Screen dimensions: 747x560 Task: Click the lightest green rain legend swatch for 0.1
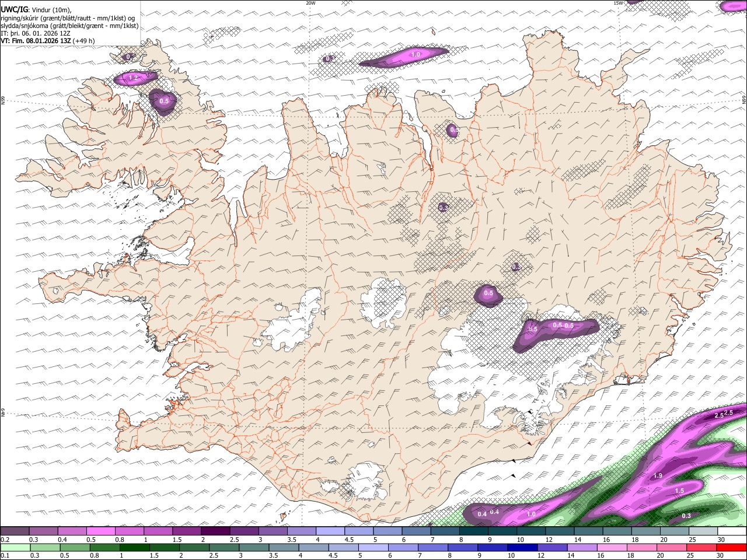tap(15, 548)
